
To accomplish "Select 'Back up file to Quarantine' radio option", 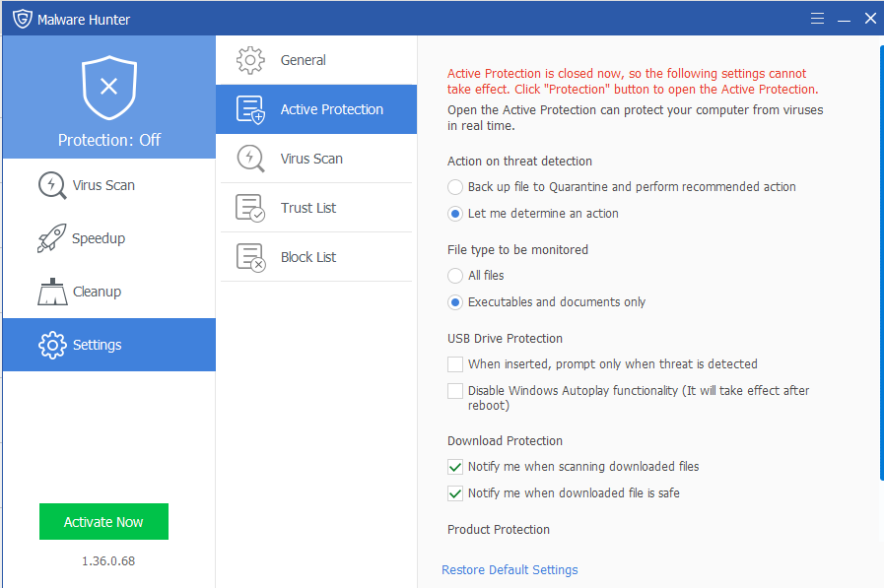I will (455, 187).
